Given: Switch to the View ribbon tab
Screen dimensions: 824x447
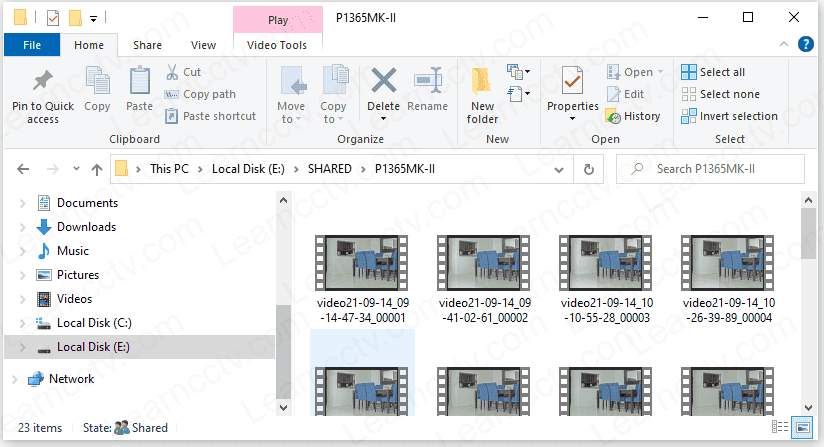Looking at the screenshot, I should 203,45.
